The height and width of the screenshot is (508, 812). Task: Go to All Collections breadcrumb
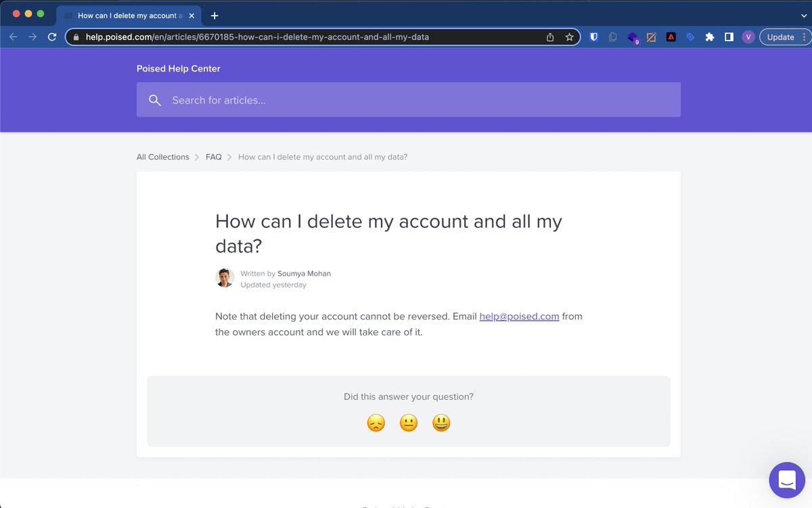click(x=163, y=157)
